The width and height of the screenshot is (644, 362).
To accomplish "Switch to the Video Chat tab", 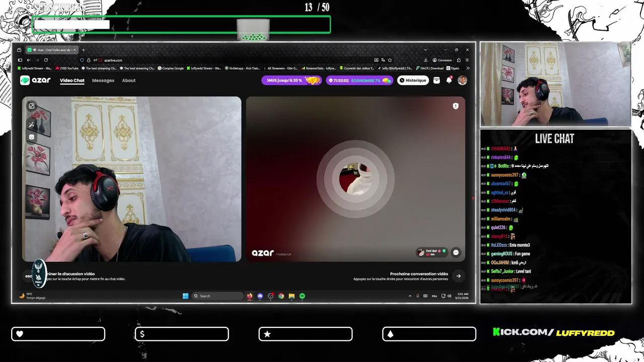I will pyautogui.click(x=72, y=80).
